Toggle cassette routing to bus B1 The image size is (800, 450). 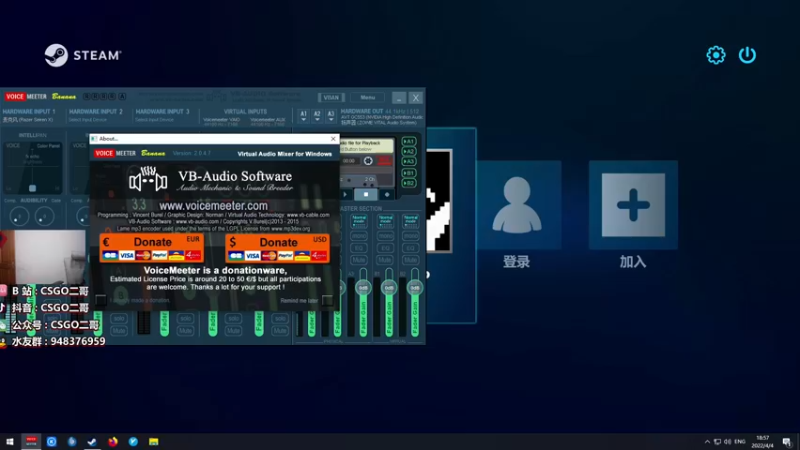(x=409, y=173)
